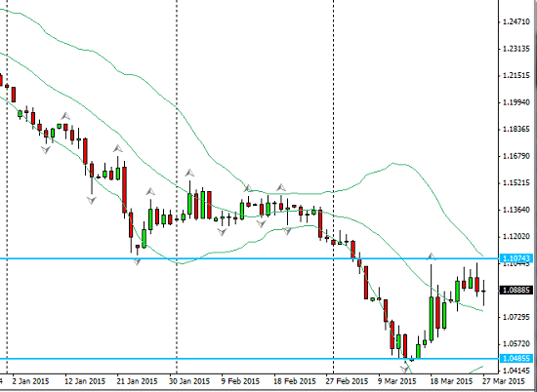
Task: Click the 1.19940 price axis label
Action: [516, 102]
